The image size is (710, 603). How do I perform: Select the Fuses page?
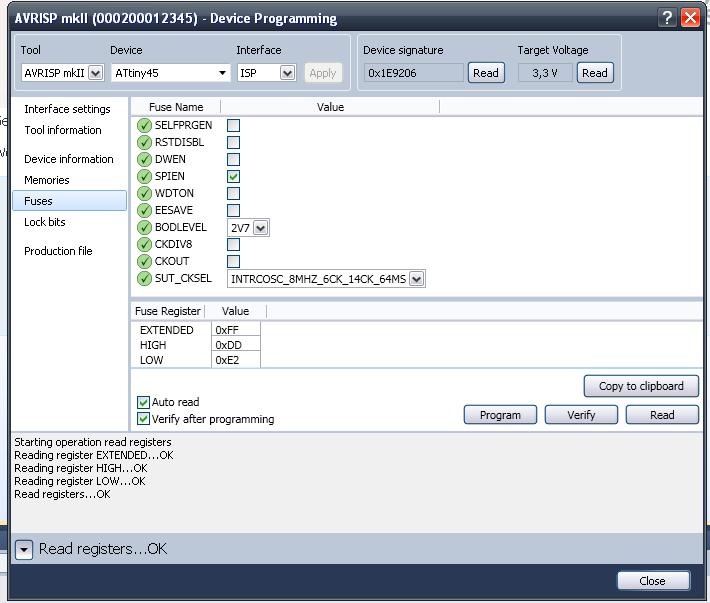pyautogui.click(x=69, y=201)
